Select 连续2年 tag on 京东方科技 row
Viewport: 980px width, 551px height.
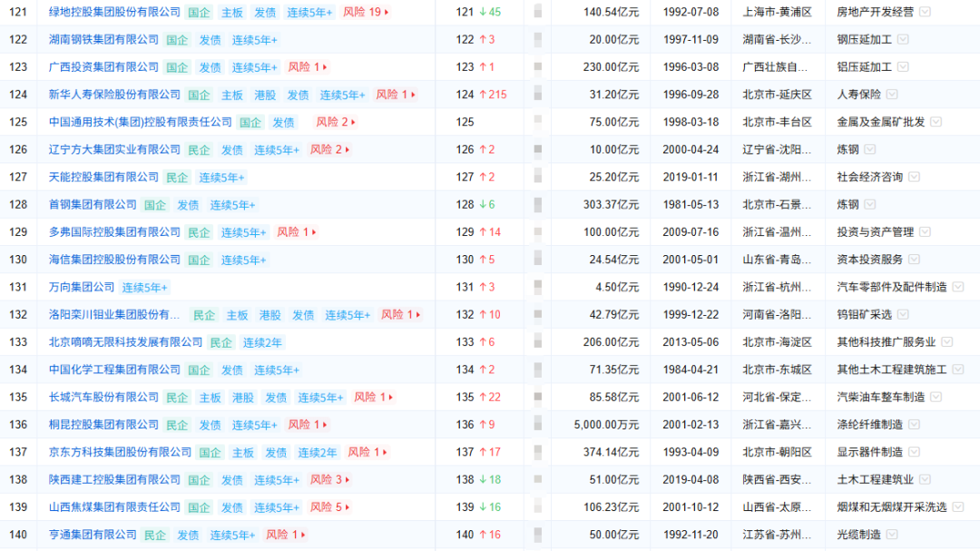pyautogui.click(x=317, y=453)
